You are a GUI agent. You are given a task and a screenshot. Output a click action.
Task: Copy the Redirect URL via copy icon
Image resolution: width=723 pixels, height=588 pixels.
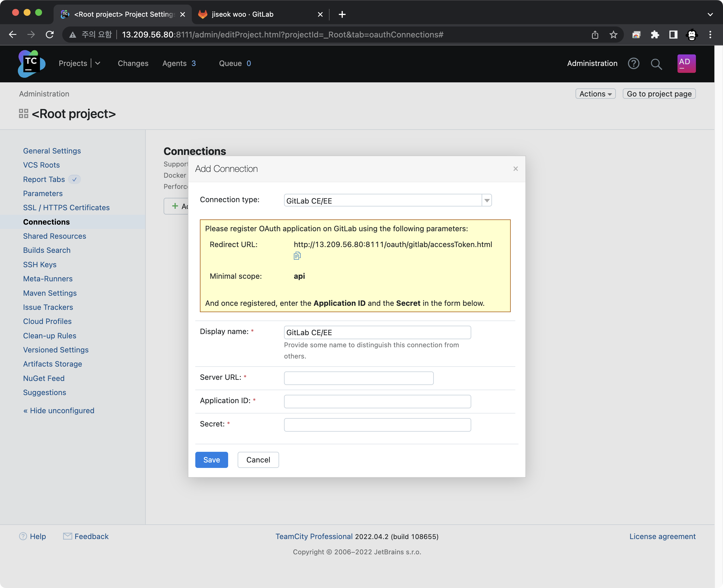click(297, 256)
